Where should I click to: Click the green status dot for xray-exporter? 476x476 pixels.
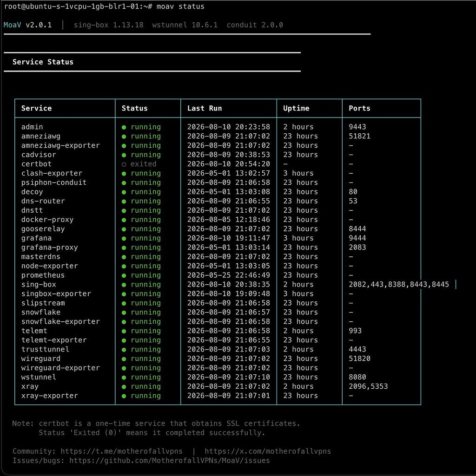pos(124,396)
